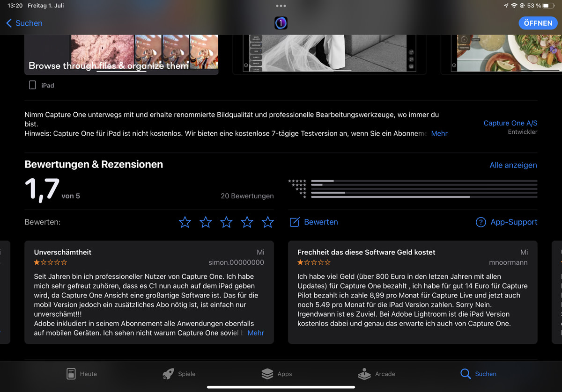Tap the home indicator bar at the bottom
This screenshot has width=562, height=392.
(x=281, y=387)
